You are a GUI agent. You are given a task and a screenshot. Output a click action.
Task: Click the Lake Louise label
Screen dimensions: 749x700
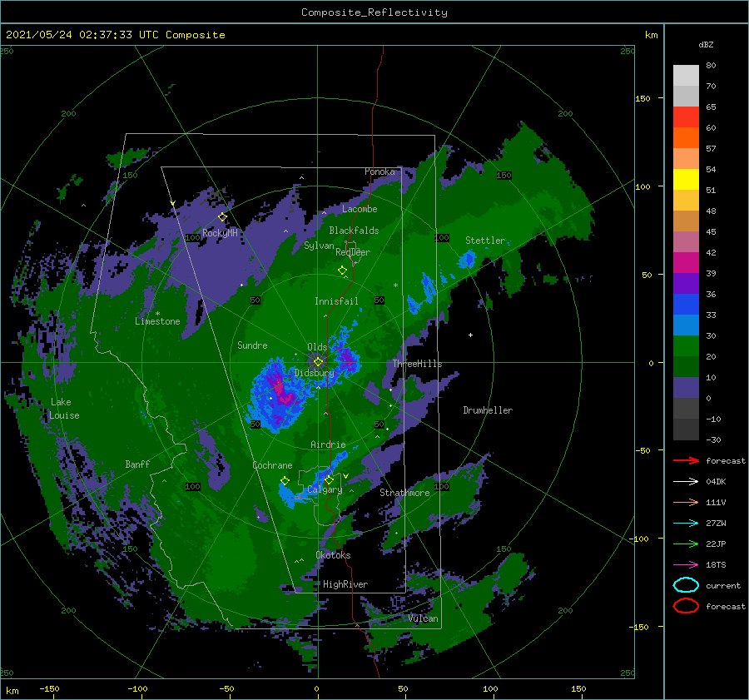(x=64, y=409)
